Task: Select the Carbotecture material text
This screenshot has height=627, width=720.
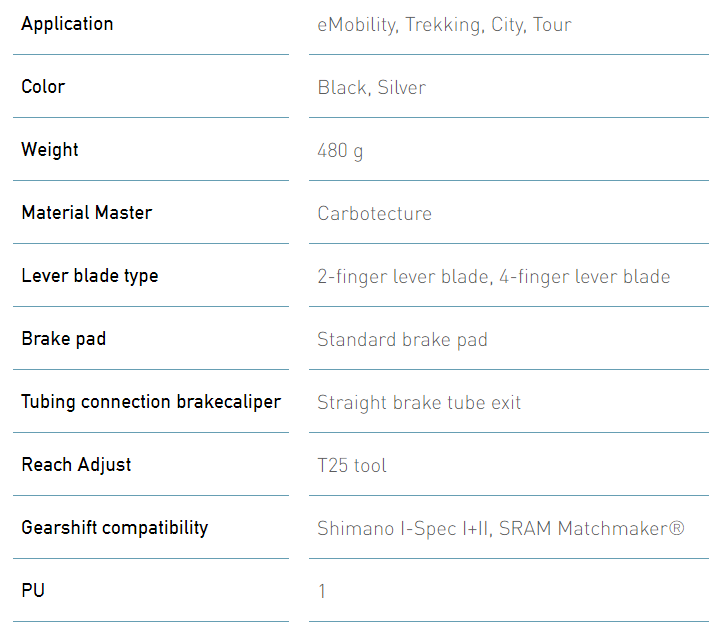Action: point(375,214)
